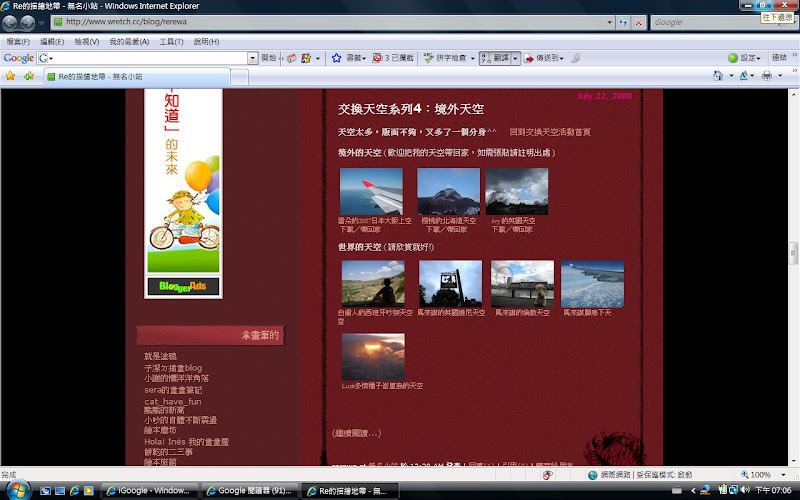Click the taskbar clock 下午 07:06
Viewport: 800px width, 500px height.
[x=773, y=490]
